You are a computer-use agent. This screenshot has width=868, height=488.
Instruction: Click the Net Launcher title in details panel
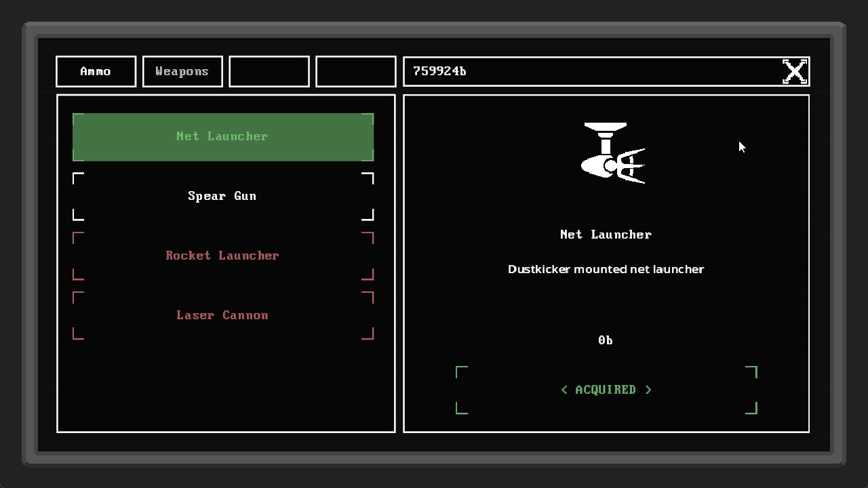[x=606, y=235]
